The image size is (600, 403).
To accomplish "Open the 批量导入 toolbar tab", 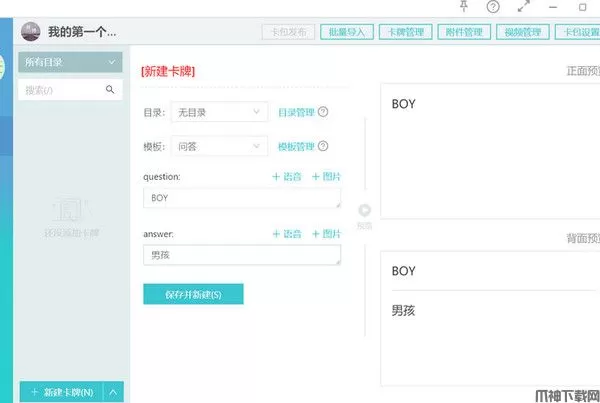I will click(348, 32).
